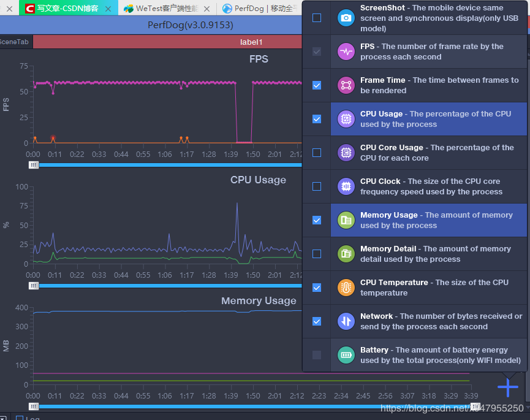Uncheck the CPU Usage checkbox
The height and width of the screenshot is (420, 530).
317,119
